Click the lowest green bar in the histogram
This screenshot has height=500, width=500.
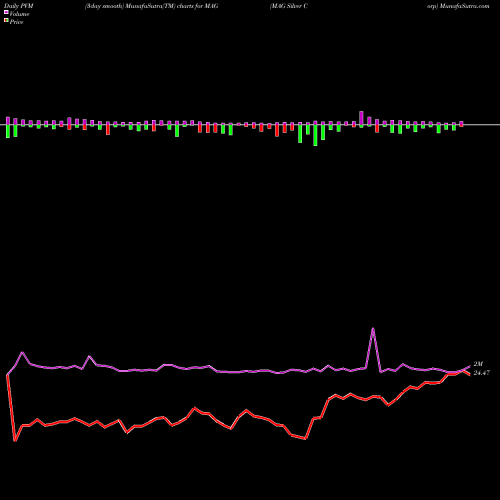(x=315, y=135)
